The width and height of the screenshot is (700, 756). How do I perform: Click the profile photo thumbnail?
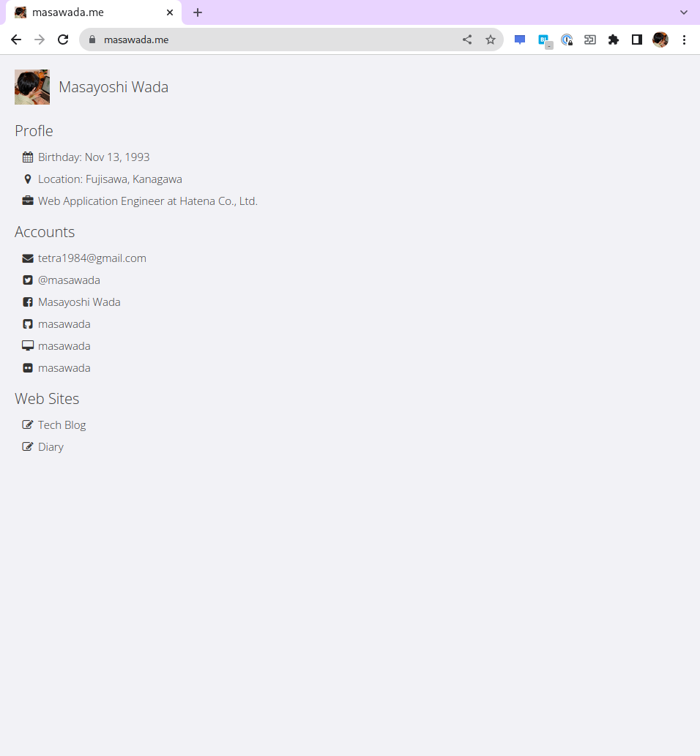(32, 87)
